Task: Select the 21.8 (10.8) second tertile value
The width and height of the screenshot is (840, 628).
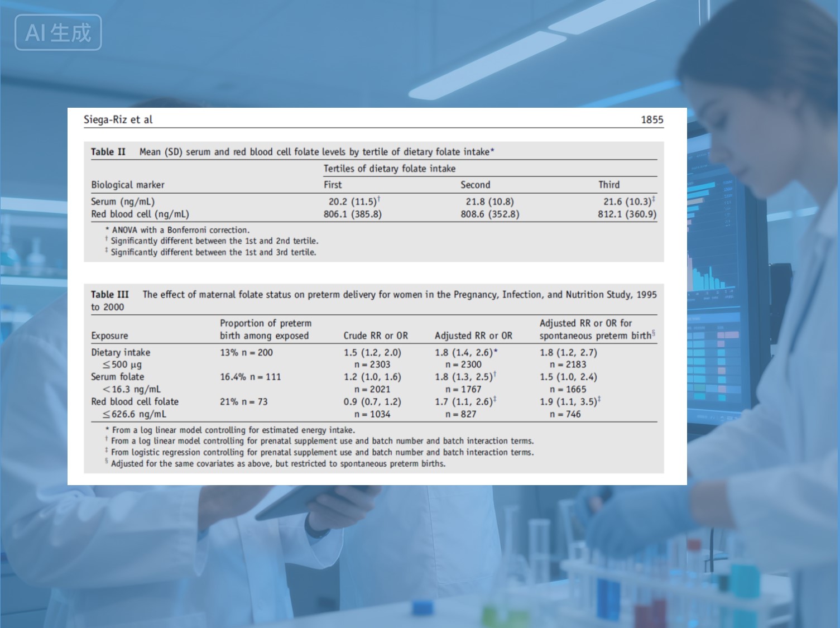Action: pyautogui.click(x=489, y=202)
